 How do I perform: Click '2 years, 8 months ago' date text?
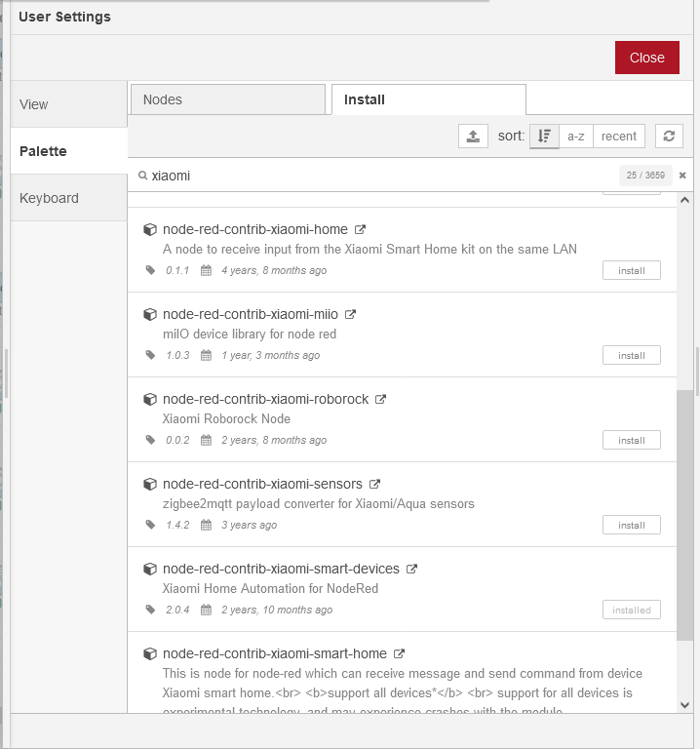(274, 440)
